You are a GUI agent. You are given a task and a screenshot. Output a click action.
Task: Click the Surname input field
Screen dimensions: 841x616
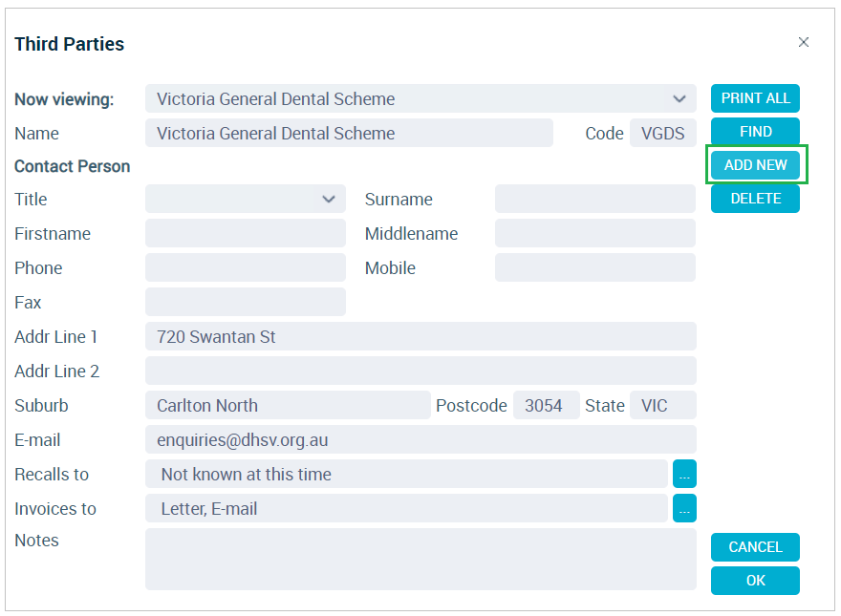(595, 199)
